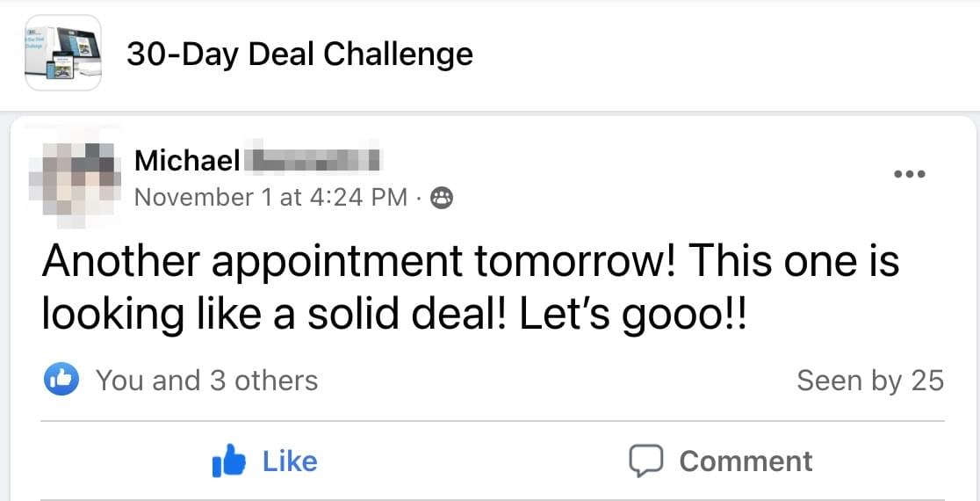Open the Seen by 25 viewers list
Viewport: 980px width, 501px height.
pos(869,381)
